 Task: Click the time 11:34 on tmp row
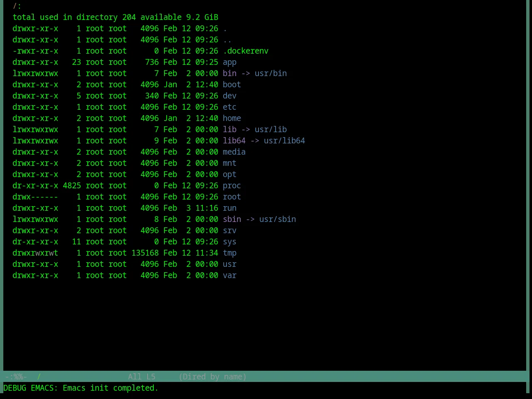coord(207,253)
